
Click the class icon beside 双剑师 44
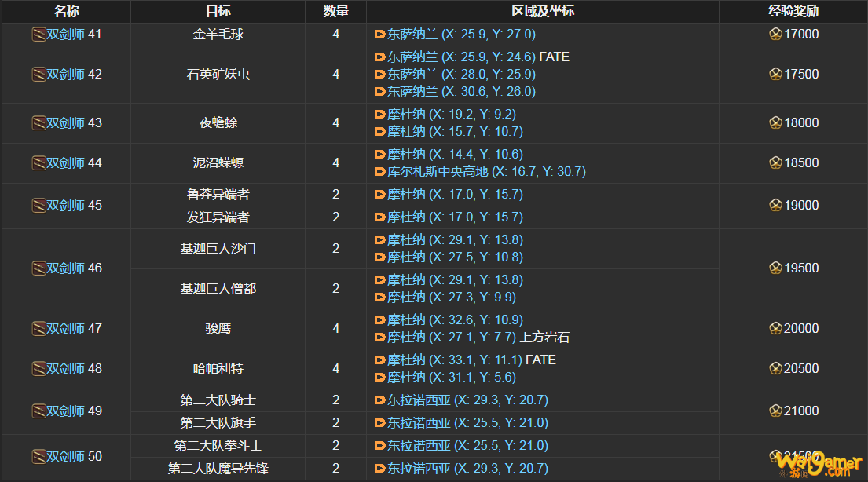click(x=38, y=163)
